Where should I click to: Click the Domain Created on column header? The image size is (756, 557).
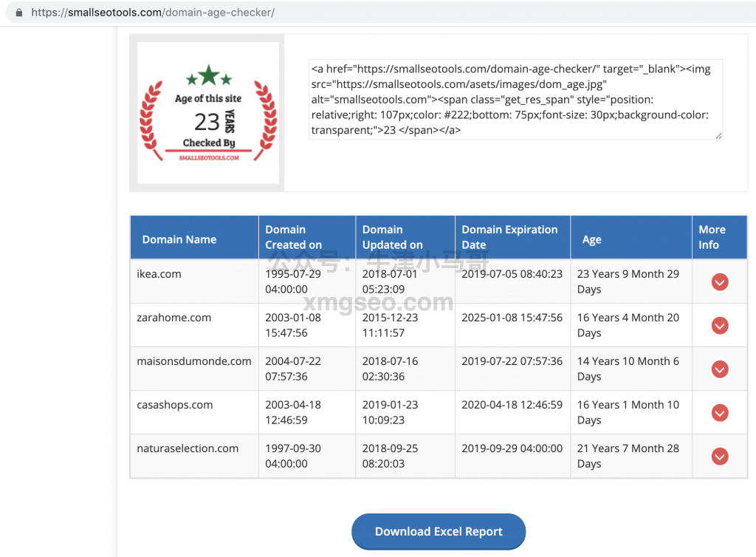tap(307, 237)
